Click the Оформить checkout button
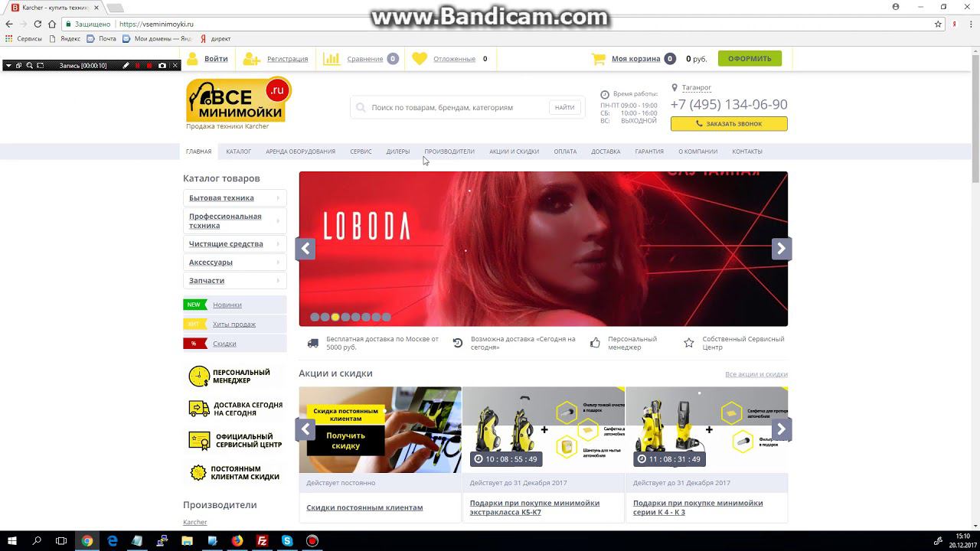Image resolution: width=980 pixels, height=551 pixels. tap(750, 59)
